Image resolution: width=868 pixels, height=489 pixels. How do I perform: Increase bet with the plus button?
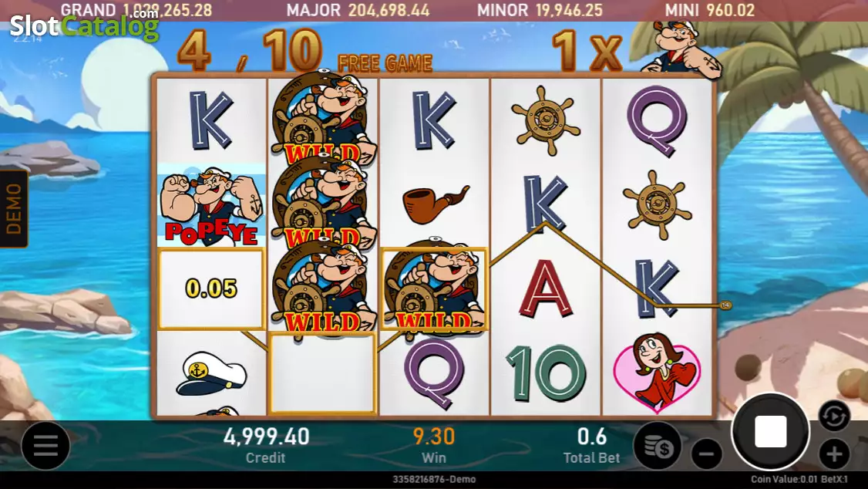point(833,454)
